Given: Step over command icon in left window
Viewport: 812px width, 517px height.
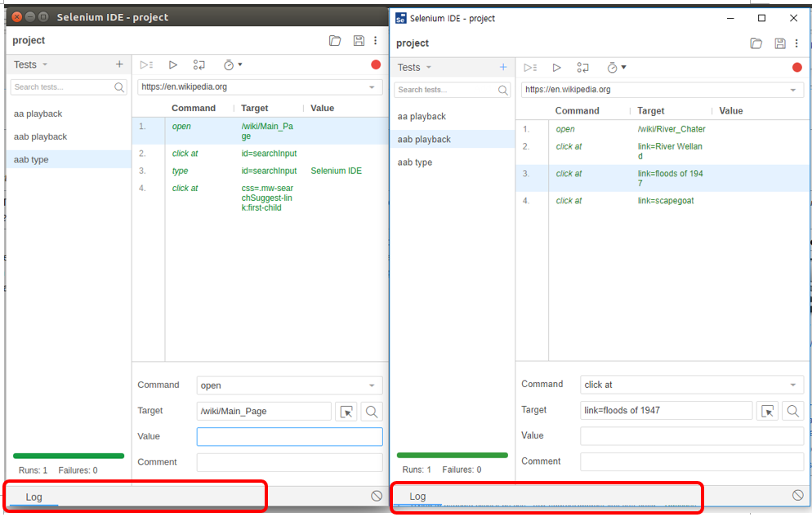Looking at the screenshot, I should [x=199, y=65].
